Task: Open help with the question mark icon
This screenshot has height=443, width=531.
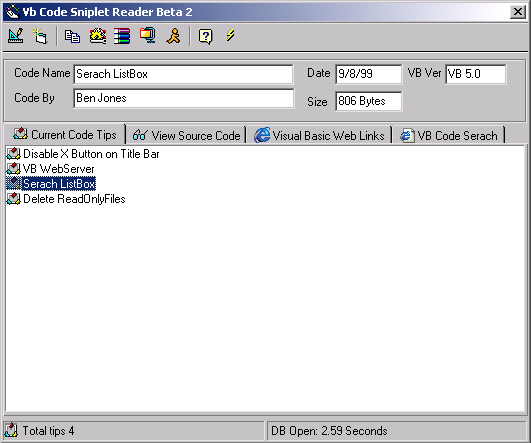Action: [x=206, y=36]
